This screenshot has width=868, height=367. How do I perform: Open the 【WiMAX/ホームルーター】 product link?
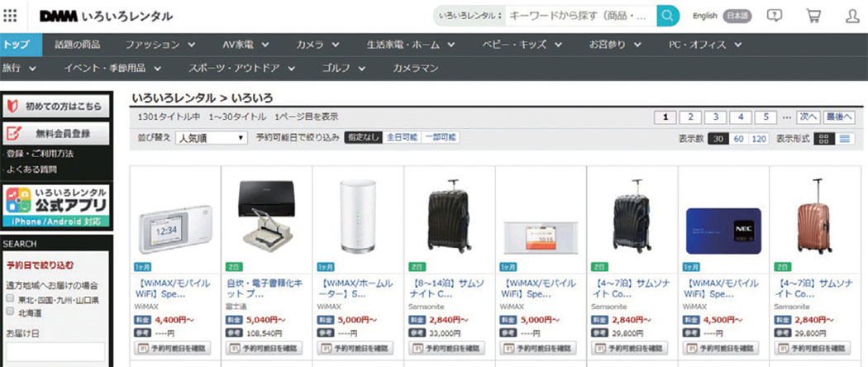click(355, 288)
